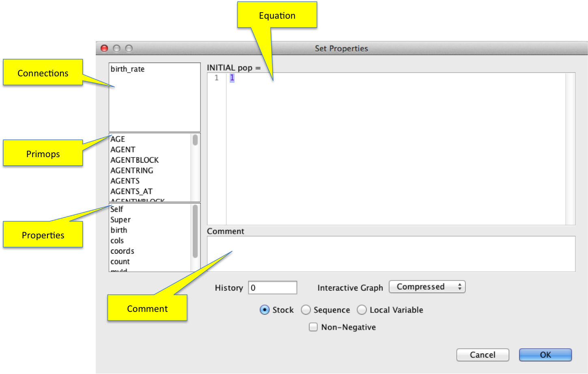The width and height of the screenshot is (588, 374).
Task: Choose the Sequence radio option
Action: pos(306,310)
